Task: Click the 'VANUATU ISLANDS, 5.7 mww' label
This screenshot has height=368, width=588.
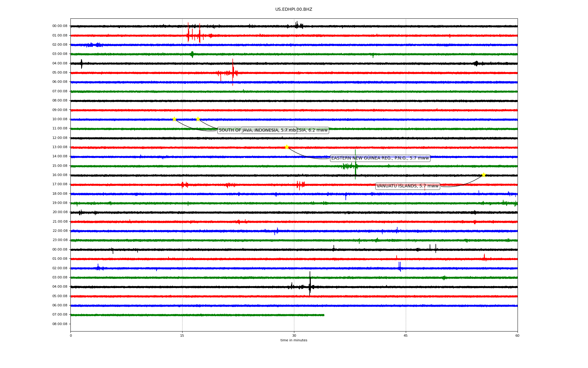Action: 408,186
